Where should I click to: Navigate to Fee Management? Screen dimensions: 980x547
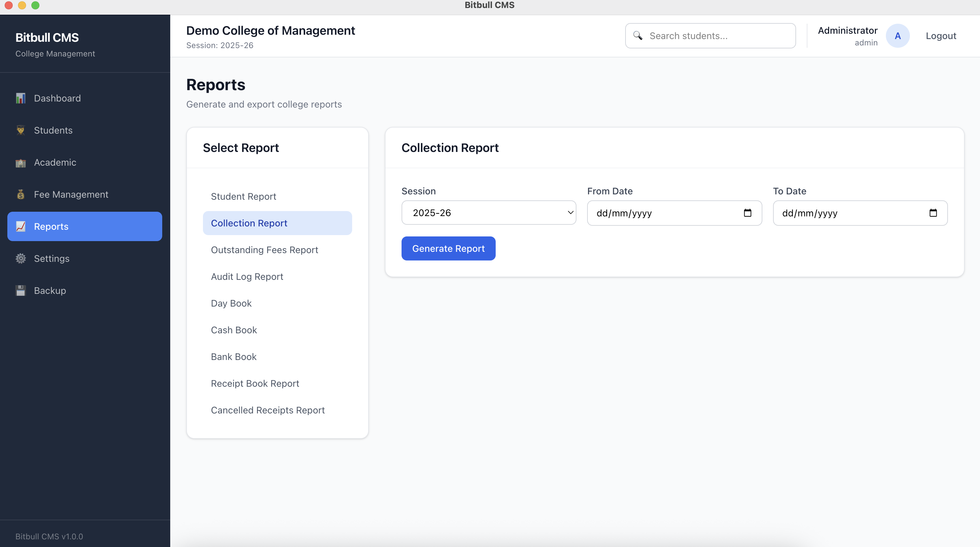pyautogui.click(x=85, y=194)
